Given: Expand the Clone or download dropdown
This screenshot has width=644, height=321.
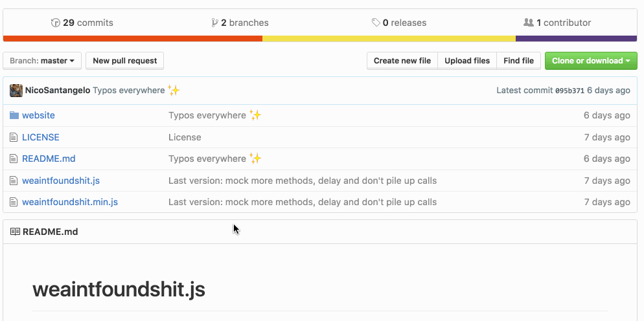Looking at the screenshot, I should (x=591, y=61).
